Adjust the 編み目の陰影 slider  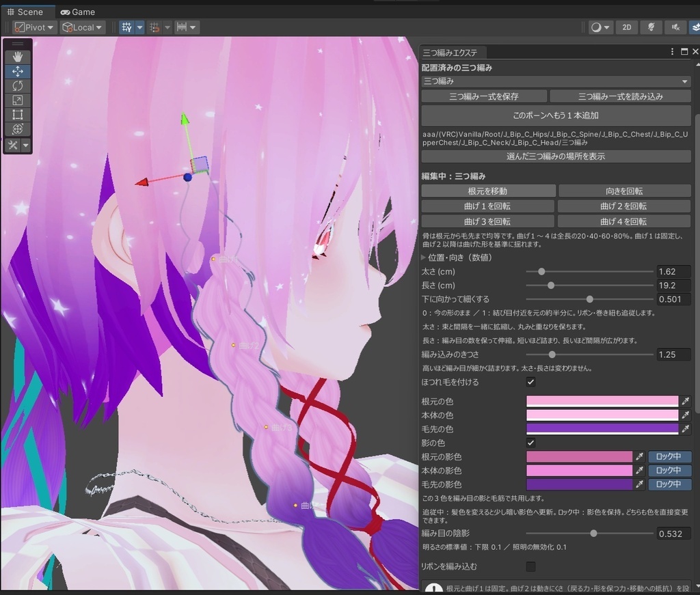pos(589,534)
